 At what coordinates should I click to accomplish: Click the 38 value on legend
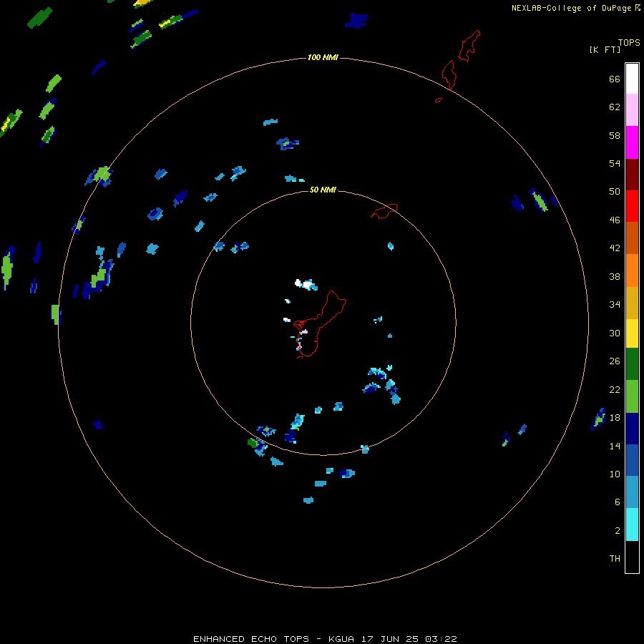pyautogui.click(x=615, y=276)
